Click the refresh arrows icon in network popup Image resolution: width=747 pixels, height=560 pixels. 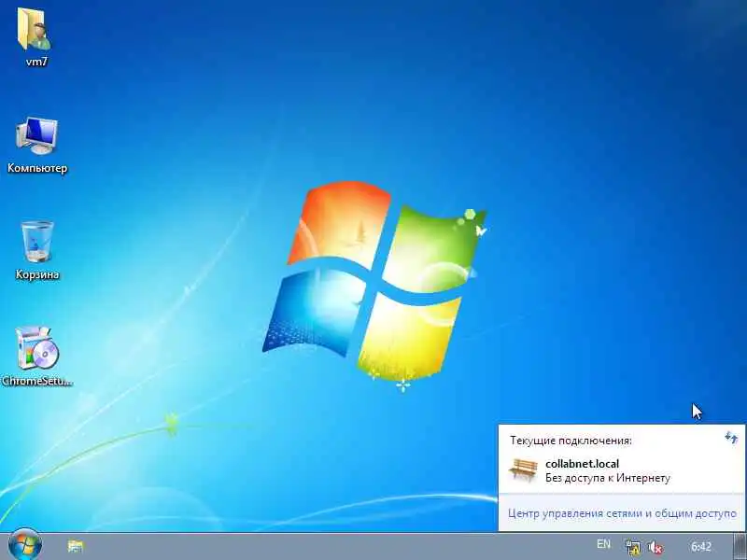(x=731, y=438)
